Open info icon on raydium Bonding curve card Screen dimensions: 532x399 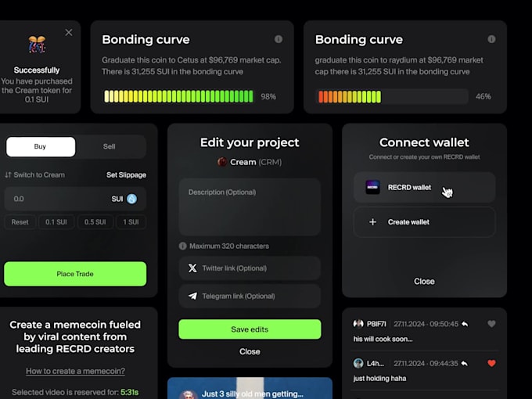click(491, 39)
